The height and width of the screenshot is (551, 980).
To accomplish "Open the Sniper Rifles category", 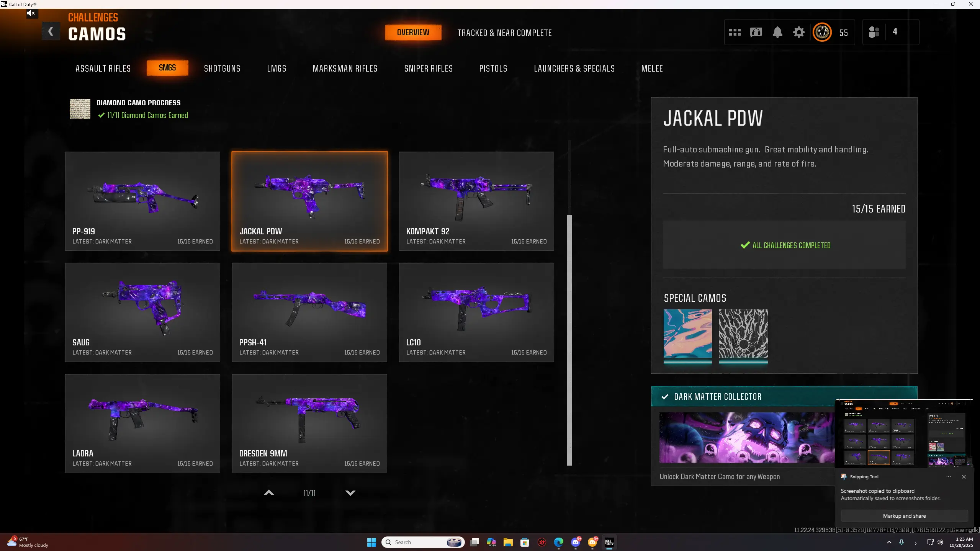I will (x=428, y=69).
